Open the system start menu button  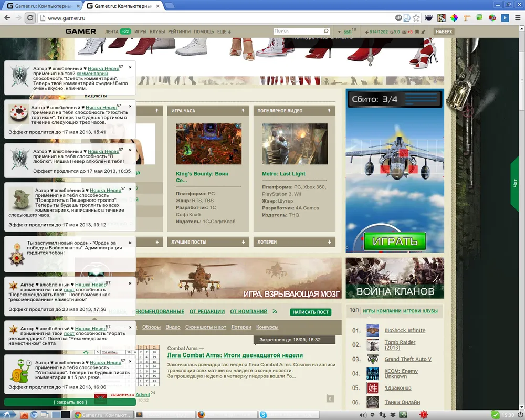7,415
